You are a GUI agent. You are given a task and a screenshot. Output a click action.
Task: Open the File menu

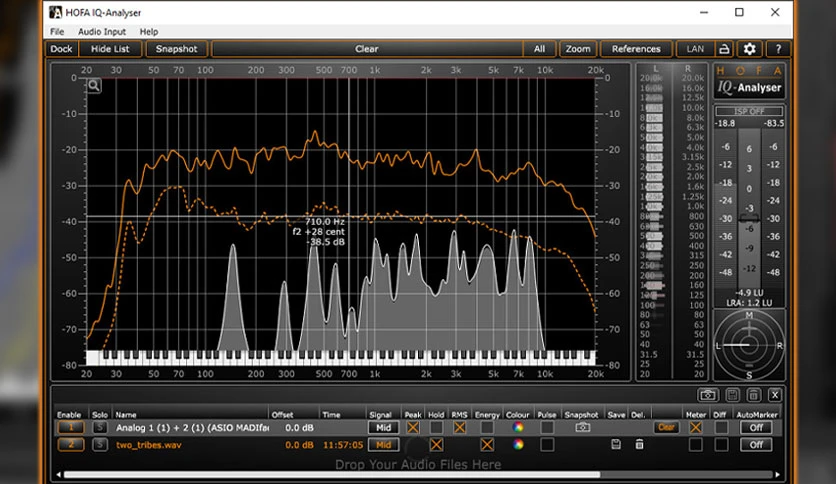pyautogui.click(x=57, y=31)
